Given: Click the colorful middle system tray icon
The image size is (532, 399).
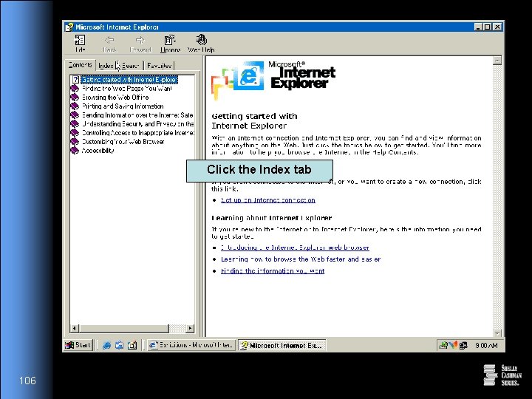Looking at the screenshot, I should [453, 345].
